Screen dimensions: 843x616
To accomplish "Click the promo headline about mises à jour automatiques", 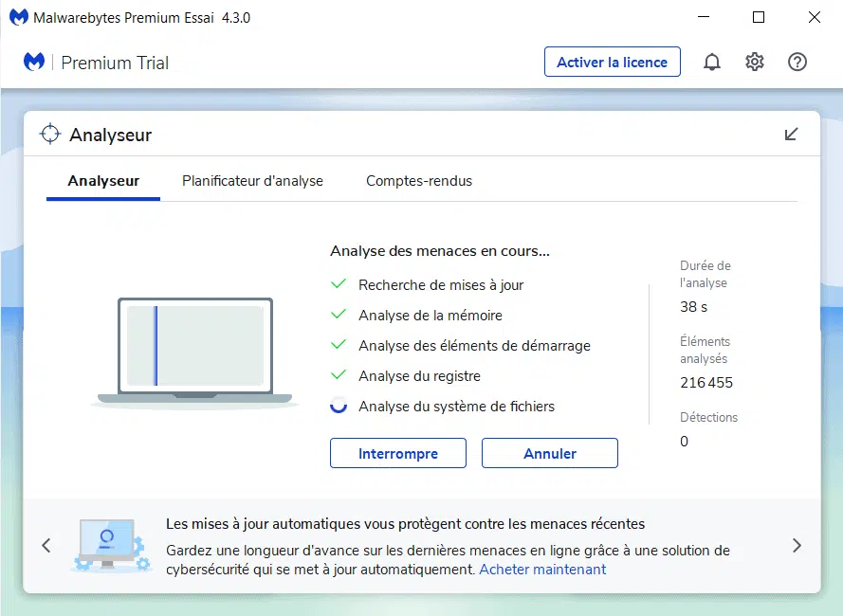I will pos(405,524).
